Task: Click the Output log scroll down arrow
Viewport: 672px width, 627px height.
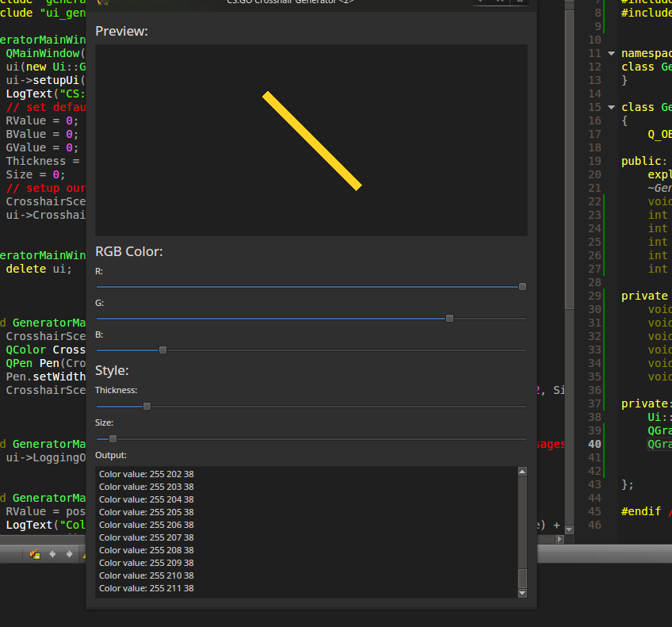Action: (x=522, y=593)
